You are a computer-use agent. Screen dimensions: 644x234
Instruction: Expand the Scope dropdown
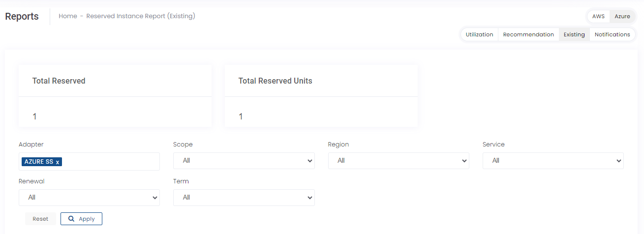(244, 161)
